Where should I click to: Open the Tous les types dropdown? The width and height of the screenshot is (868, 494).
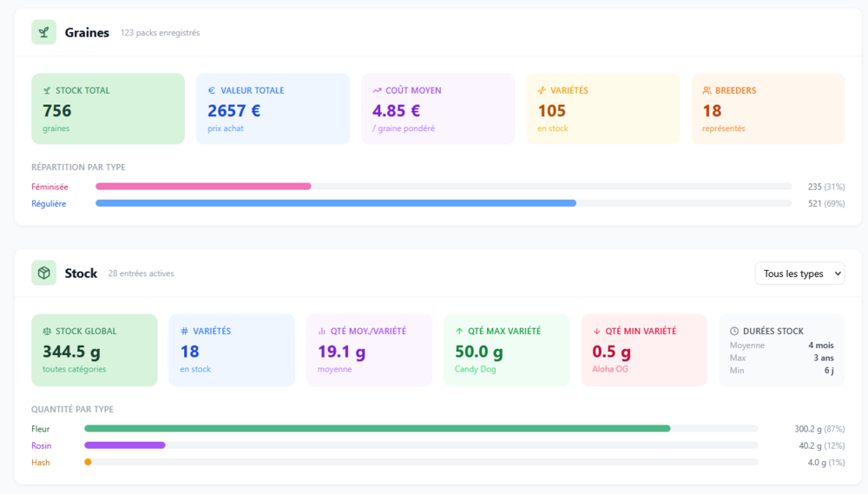coord(799,273)
